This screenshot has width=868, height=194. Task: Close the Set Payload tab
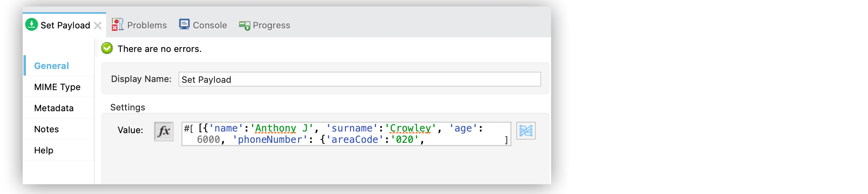coord(98,26)
